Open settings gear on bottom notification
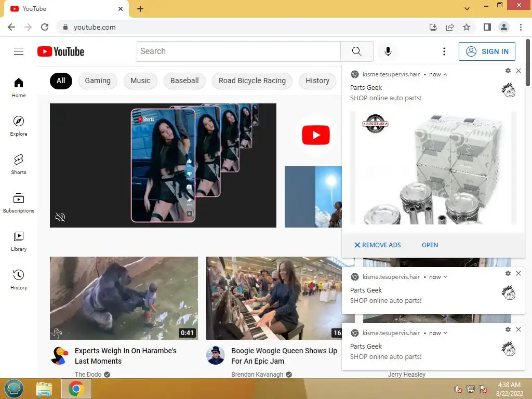 (508, 329)
